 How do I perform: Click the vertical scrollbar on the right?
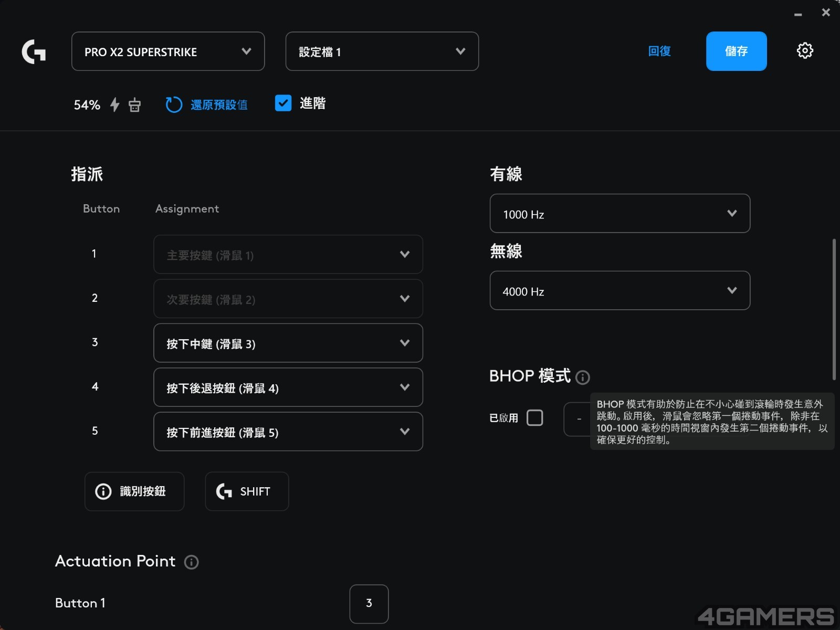(834, 310)
